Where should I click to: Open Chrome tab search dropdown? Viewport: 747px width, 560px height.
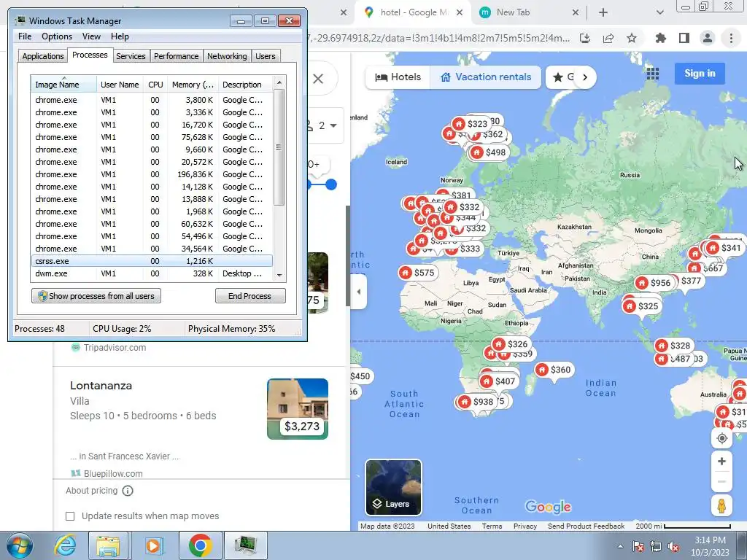(x=659, y=12)
